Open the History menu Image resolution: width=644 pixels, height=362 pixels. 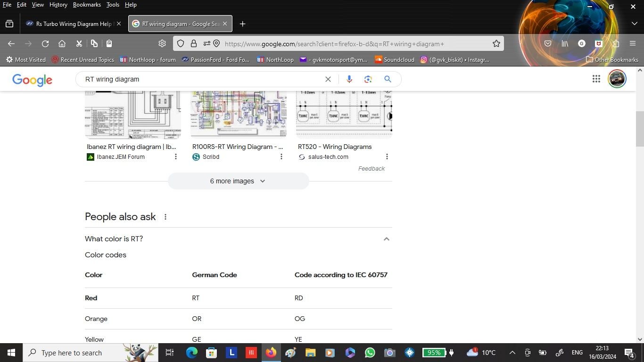pyautogui.click(x=58, y=5)
